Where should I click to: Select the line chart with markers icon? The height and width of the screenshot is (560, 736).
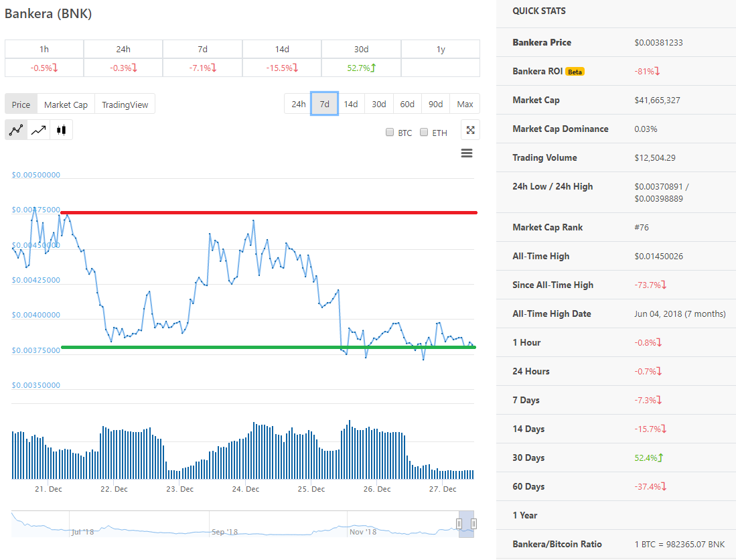pyautogui.click(x=16, y=130)
